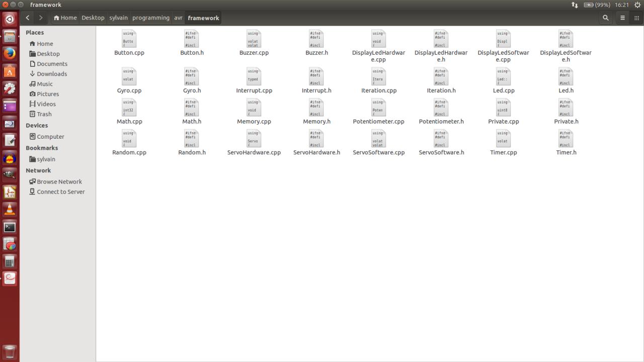Viewport: 644px width, 362px height.
Task: Select the Potentiometer.h file icon
Action: coord(441,108)
